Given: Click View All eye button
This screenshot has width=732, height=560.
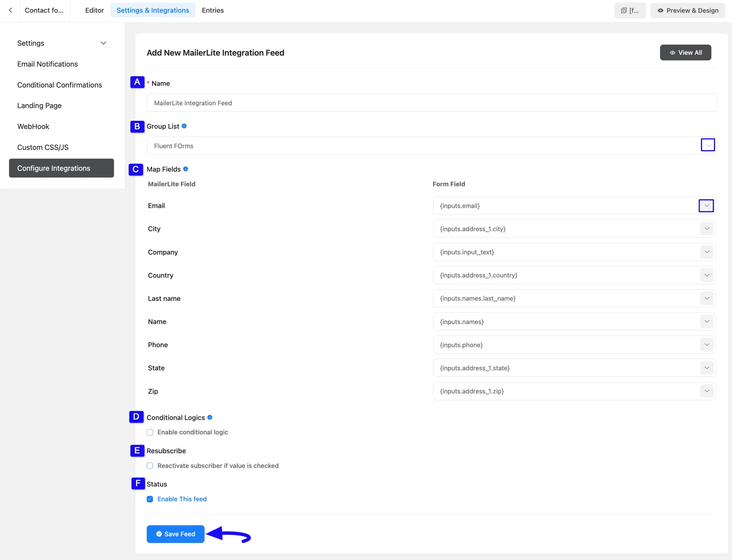Looking at the screenshot, I should pyautogui.click(x=685, y=53).
